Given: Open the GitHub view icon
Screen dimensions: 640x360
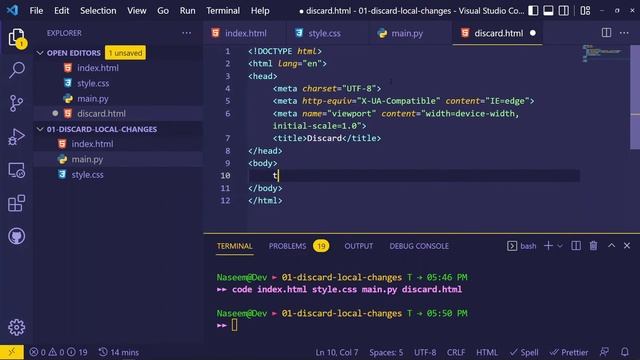Looking at the screenshot, I should click(17, 236).
